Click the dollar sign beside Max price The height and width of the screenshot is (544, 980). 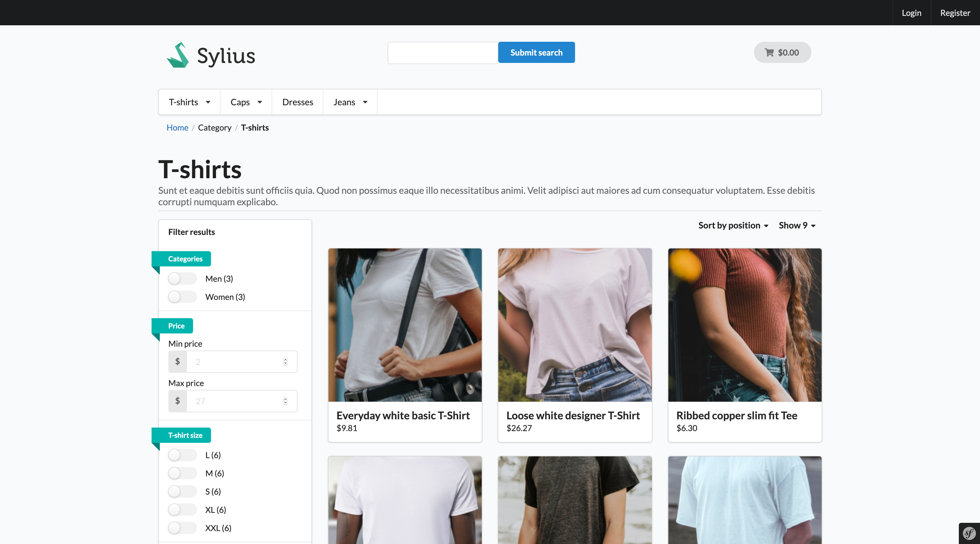[x=177, y=401]
